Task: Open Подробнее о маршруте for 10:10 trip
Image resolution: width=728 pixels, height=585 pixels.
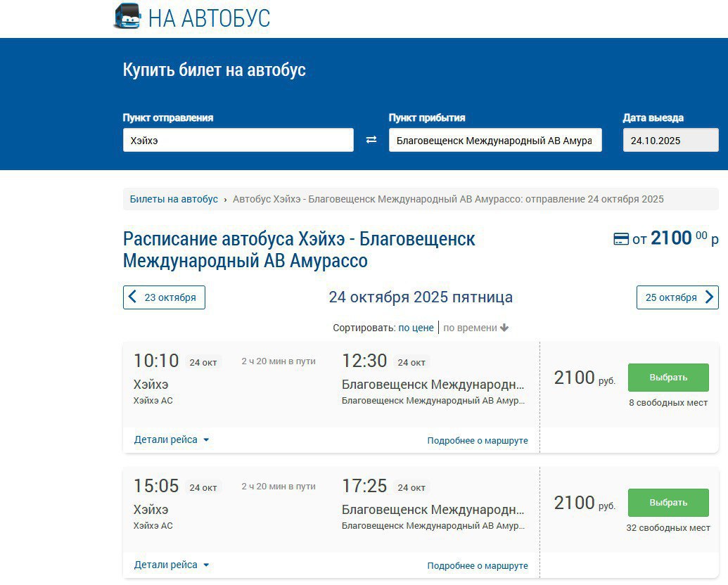Action: [477, 441]
